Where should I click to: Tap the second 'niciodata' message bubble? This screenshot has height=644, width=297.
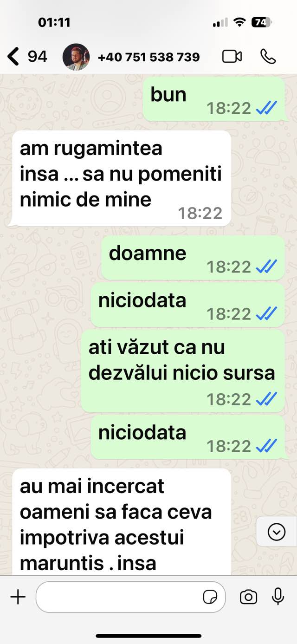pos(187,437)
